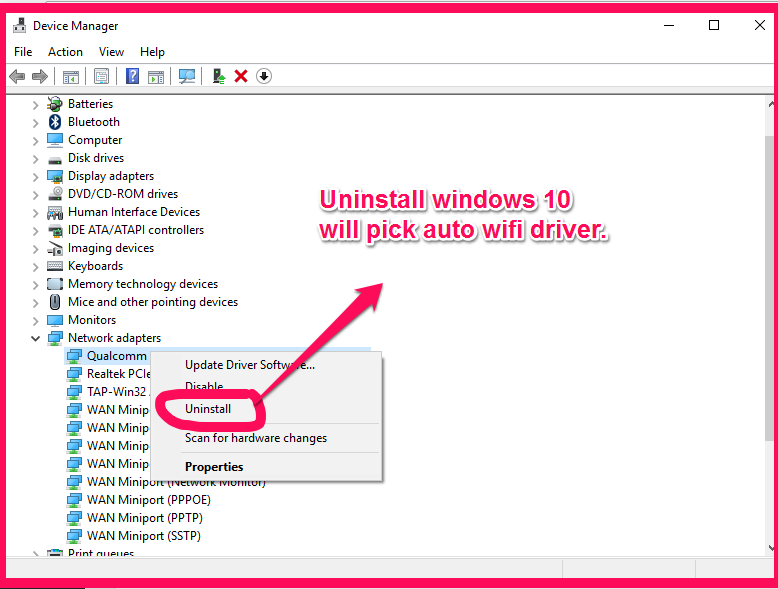Image resolution: width=778 pixels, height=589 pixels.
Task: Open the View menu
Action: [111, 52]
